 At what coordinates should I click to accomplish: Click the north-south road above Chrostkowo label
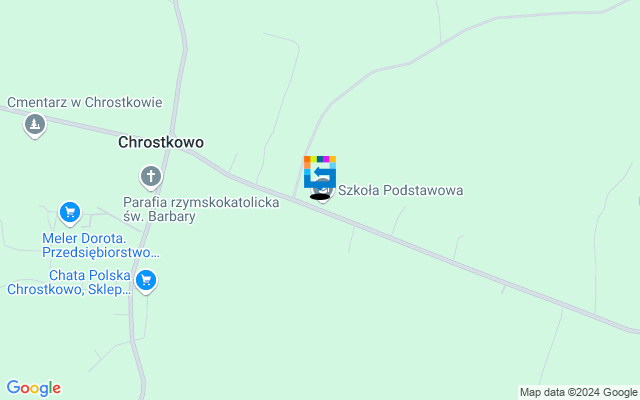tap(182, 61)
